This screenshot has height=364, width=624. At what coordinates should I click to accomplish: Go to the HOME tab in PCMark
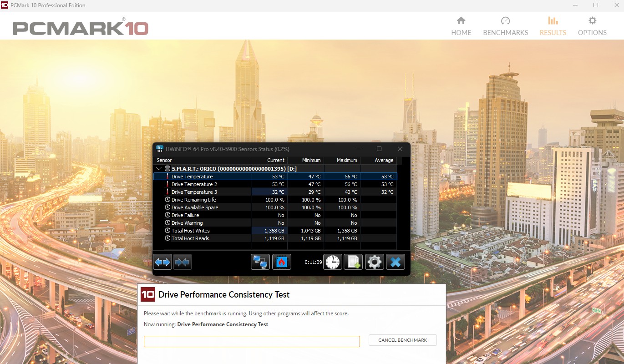(461, 26)
